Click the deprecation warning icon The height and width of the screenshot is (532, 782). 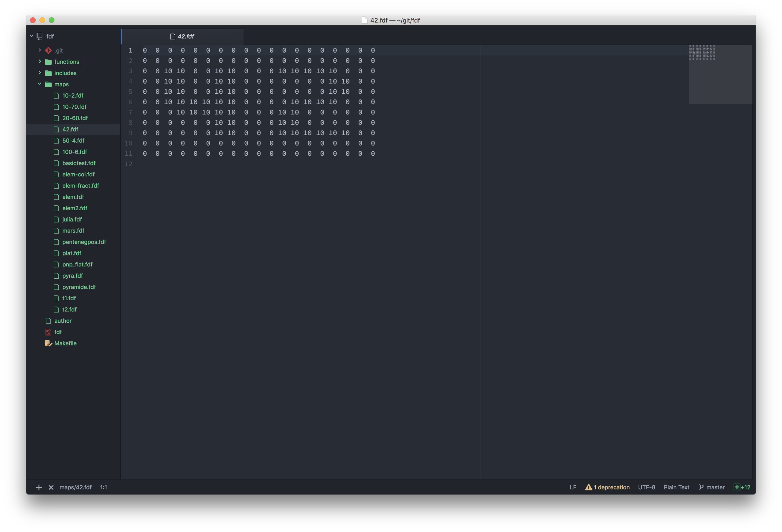(588, 487)
